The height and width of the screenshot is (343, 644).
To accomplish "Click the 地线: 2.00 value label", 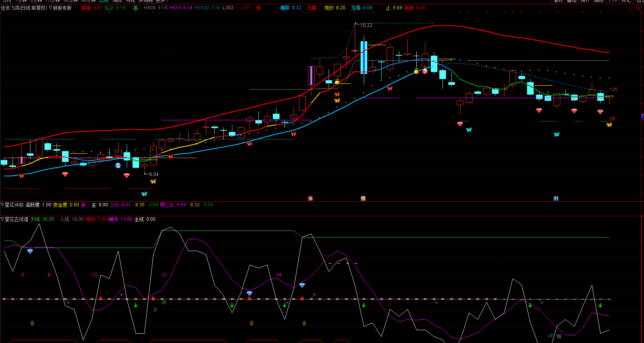I will click(x=96, y=219).
